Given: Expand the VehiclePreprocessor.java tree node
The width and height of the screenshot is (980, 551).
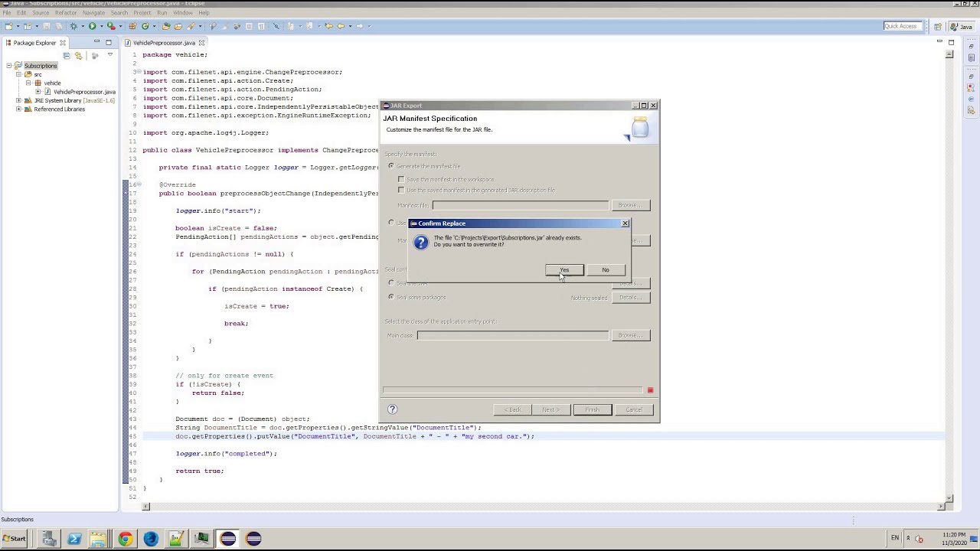Looking at the screenshot, I should 38,92.
